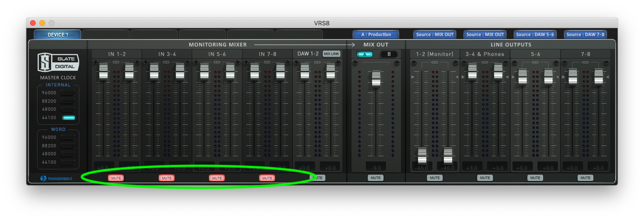Screen dimensions: 644x220
Task: Click the left pan knob of line output 5-6
Action: pos(514,62)
